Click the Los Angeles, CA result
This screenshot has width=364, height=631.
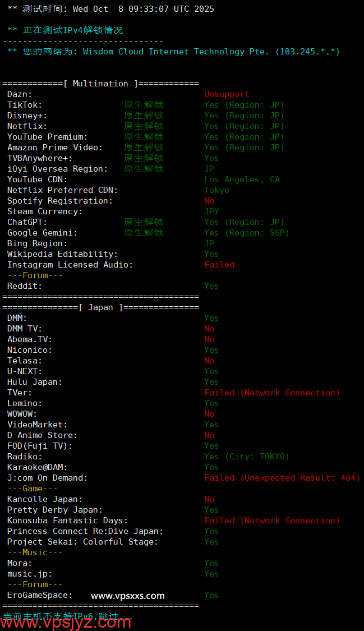tap(242, 179)
